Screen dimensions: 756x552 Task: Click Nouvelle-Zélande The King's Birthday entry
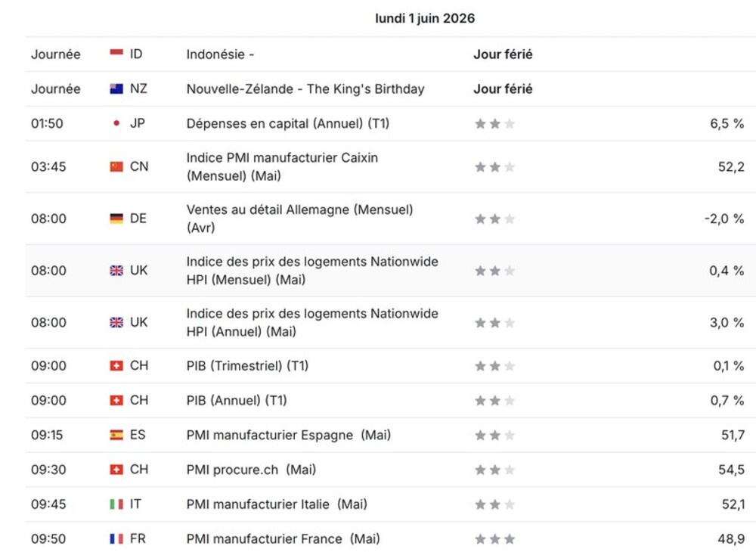pyautogui.click(x=305, y=88)
